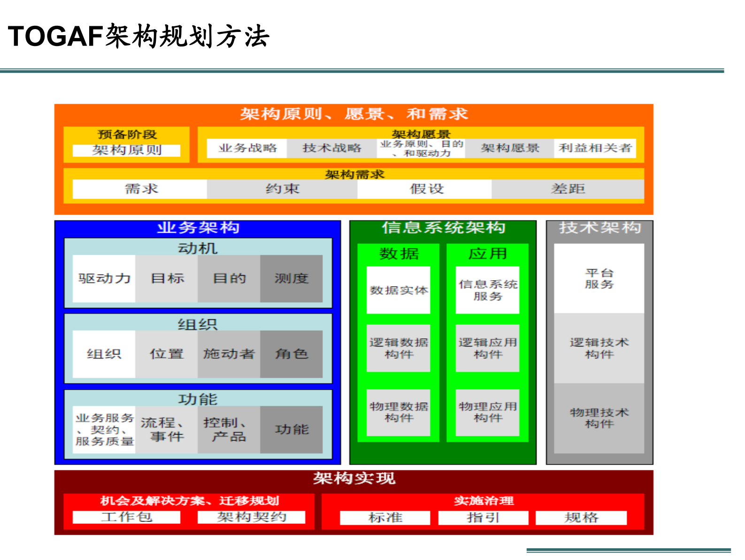Click the 平台服务 cell
This screenshot has height=560, width=745.
(599, 278)
